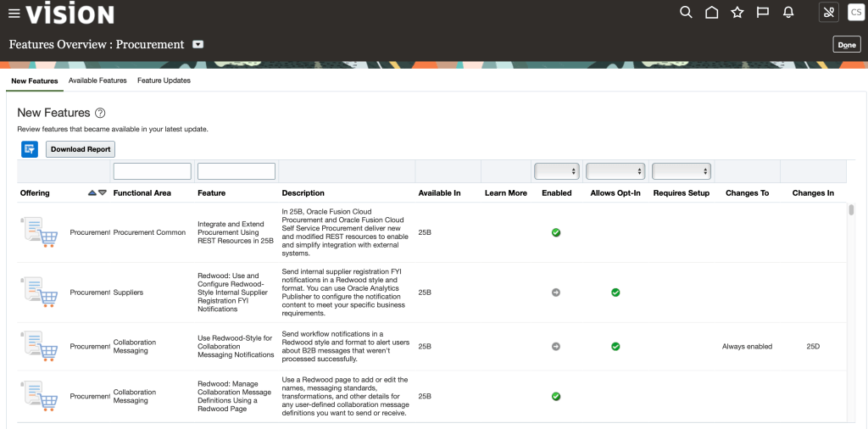The image size is (868, 429).
Task: Click the query by example filter icon
Action: (x=30, y=149)
